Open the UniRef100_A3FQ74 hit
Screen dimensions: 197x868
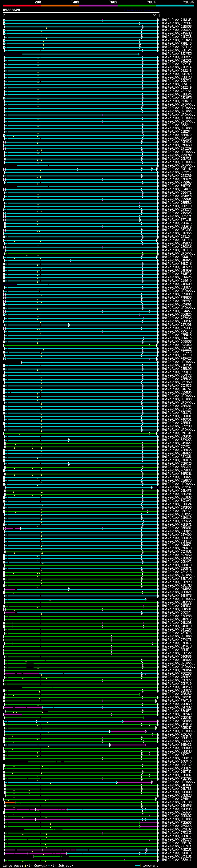(x=177, y=768)
